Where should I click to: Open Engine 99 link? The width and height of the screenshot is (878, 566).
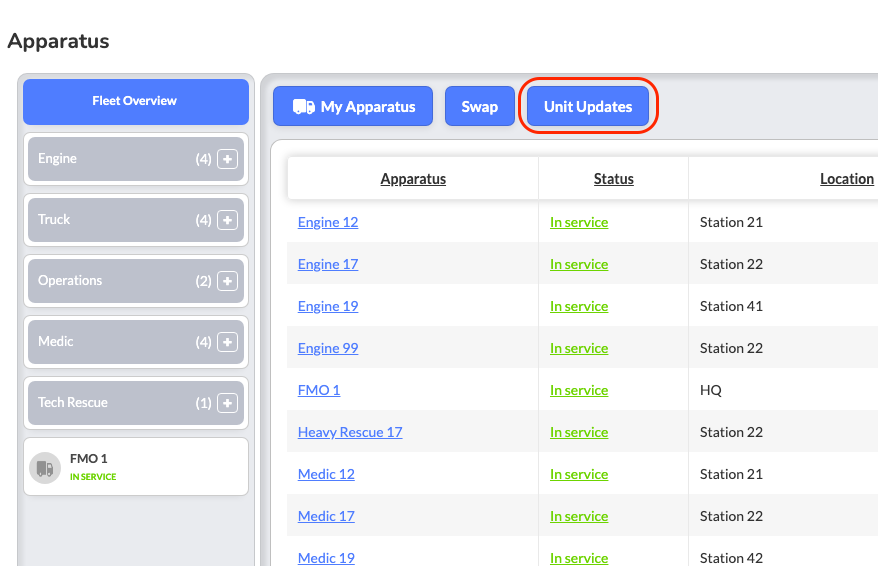328,348
